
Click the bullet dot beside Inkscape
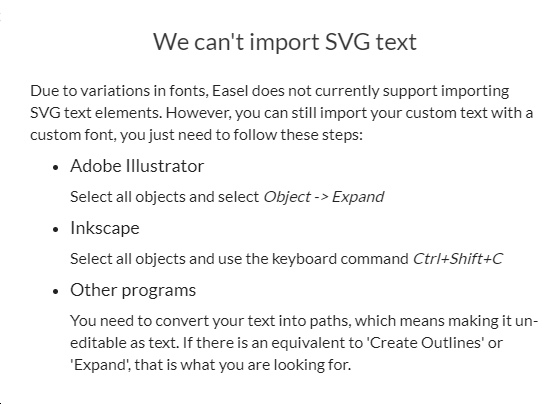(x=56, y=230)
